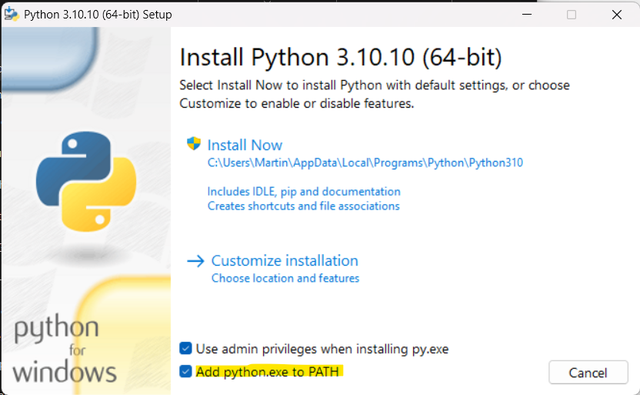Click the UAC shield icon beside Install Now

coord(193,144)
